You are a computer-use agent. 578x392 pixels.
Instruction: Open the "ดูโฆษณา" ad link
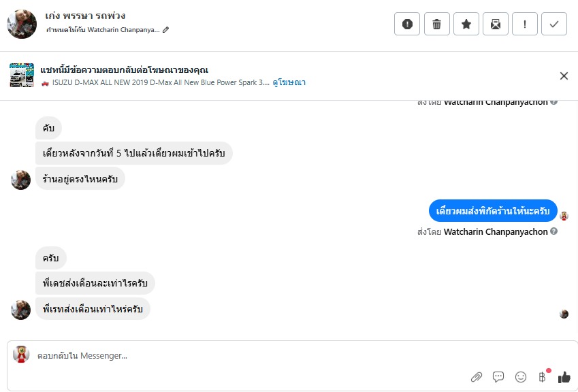[x=289, y=82]
